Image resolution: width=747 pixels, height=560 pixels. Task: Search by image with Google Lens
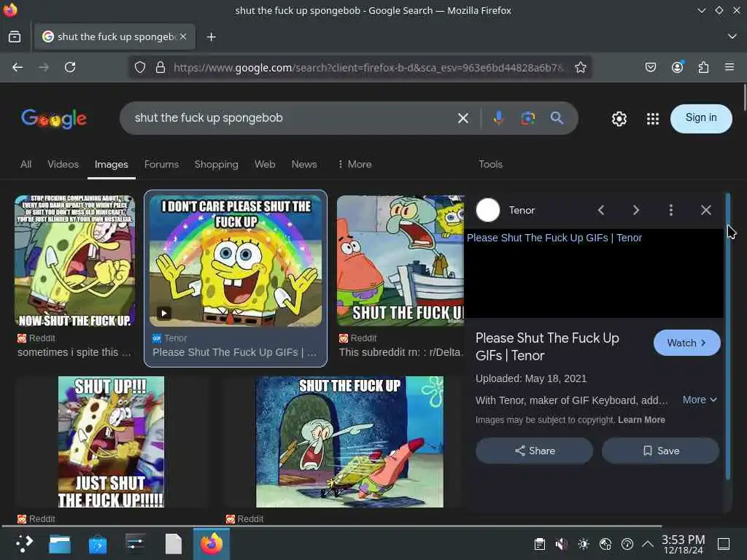[x=528, y=118]
